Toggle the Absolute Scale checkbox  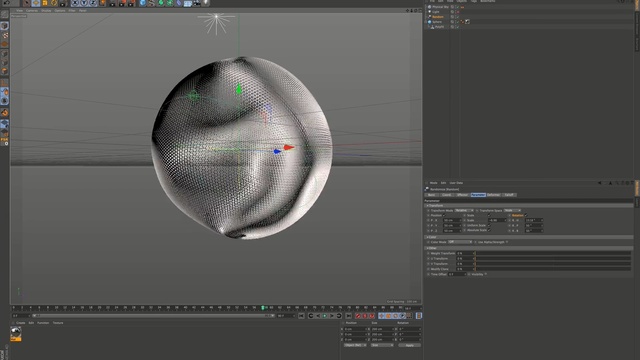(489, 230)
